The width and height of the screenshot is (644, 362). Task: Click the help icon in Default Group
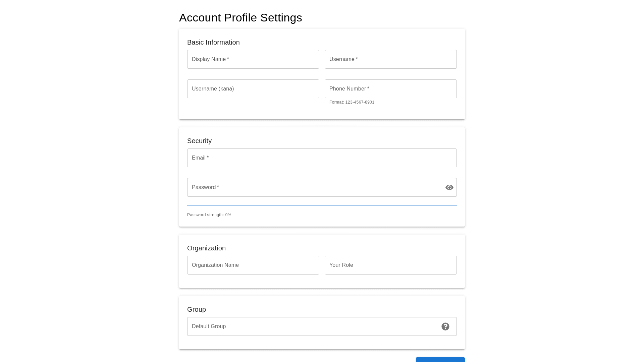pos(445,326)
